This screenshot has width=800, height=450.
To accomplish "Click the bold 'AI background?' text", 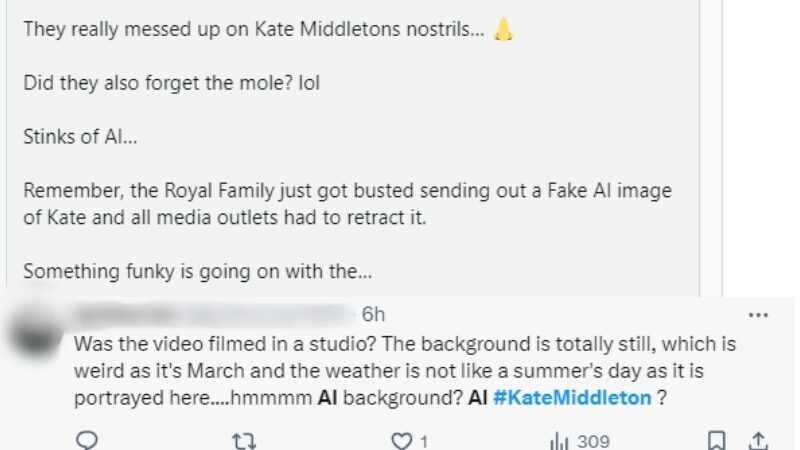I will pos(390,397).
